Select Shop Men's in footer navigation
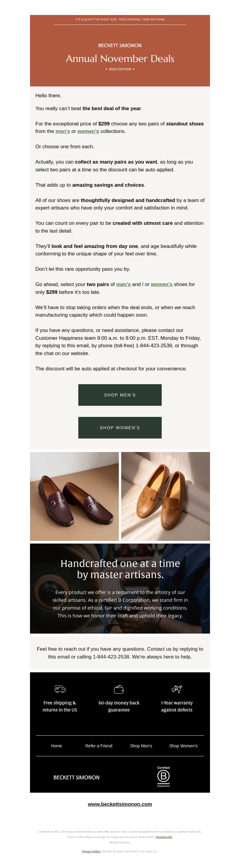240x868 pixels. point(141,746)
